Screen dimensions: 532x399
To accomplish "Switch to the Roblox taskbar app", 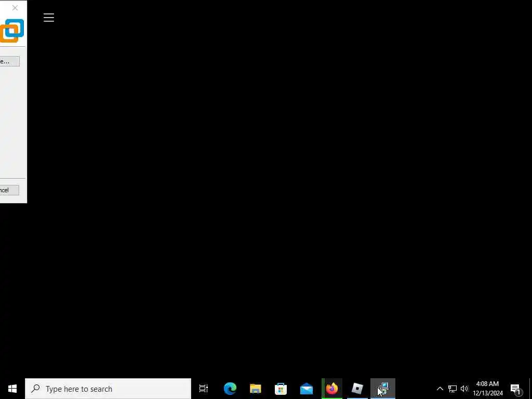I will click(x=357, y=389).
